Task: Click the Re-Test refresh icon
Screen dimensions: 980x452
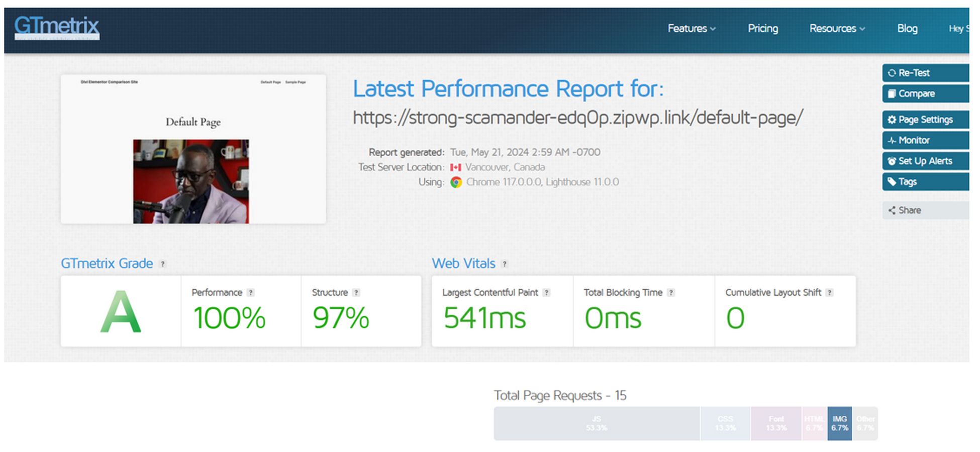Action: (x=892, y=73)
